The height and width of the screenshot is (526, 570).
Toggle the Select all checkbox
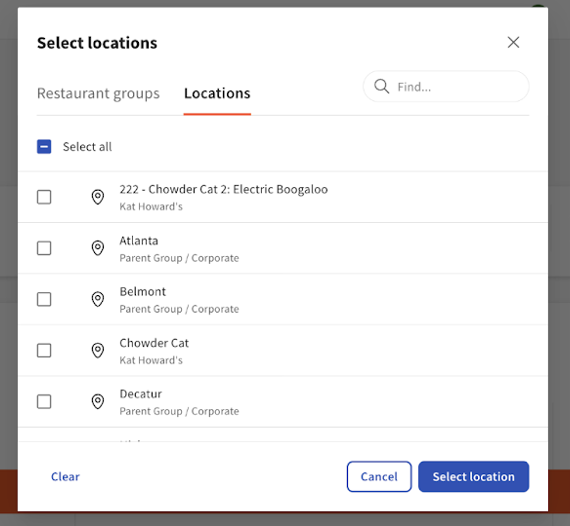[x=44, y=146]
